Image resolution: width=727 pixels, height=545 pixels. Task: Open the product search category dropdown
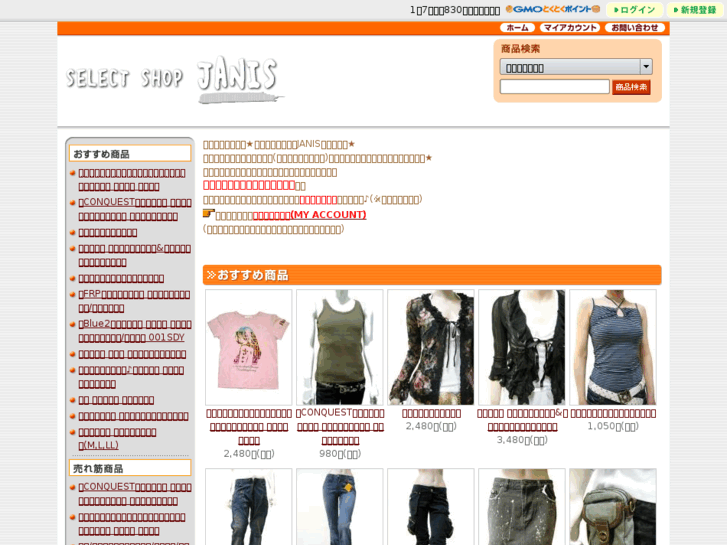tap(576, 67)
